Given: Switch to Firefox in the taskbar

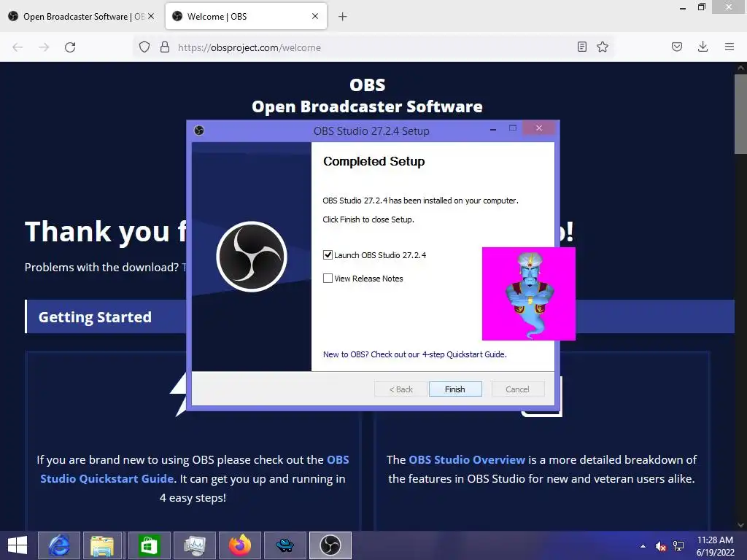Looking at the screenshot, I should 240,545.
